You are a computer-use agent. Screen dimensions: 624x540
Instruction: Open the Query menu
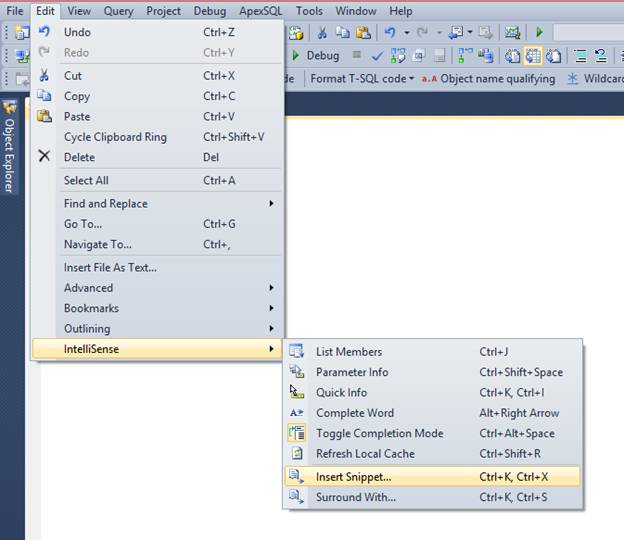pos(118,11)
